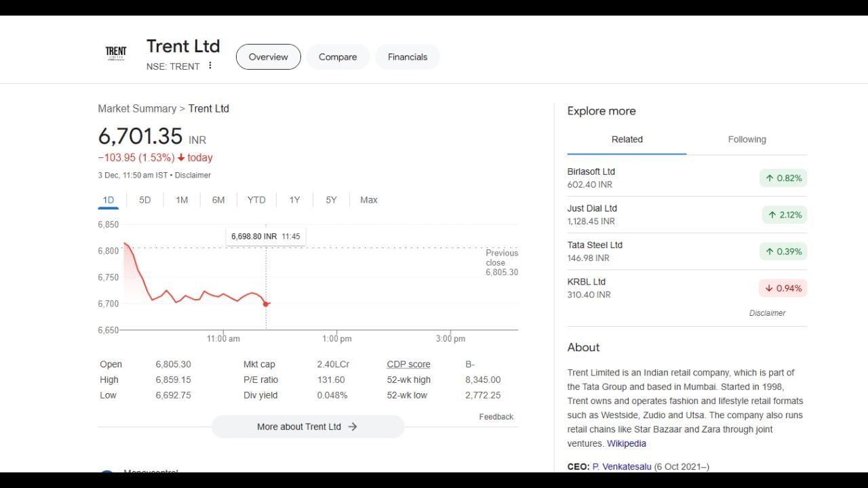Click the 52-wk low value 2,772.25
Screen dimensions: 868x488
click(x=483, y=396)
